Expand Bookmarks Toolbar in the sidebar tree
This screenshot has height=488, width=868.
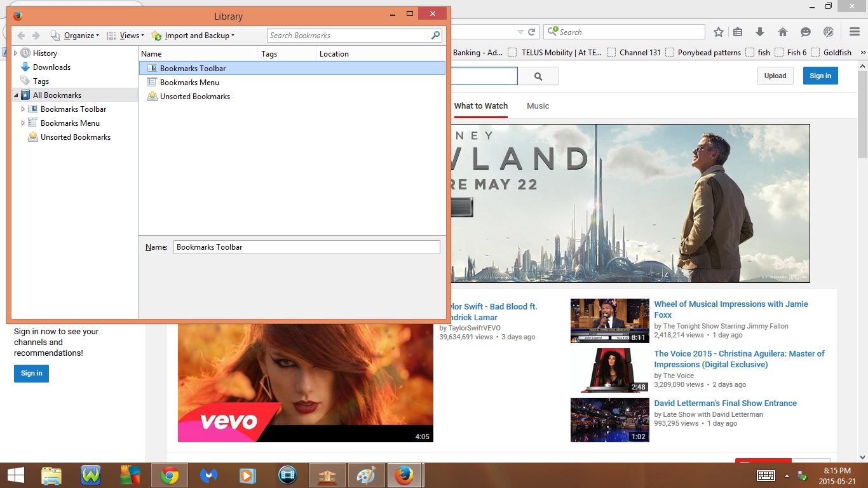point(24,109)
